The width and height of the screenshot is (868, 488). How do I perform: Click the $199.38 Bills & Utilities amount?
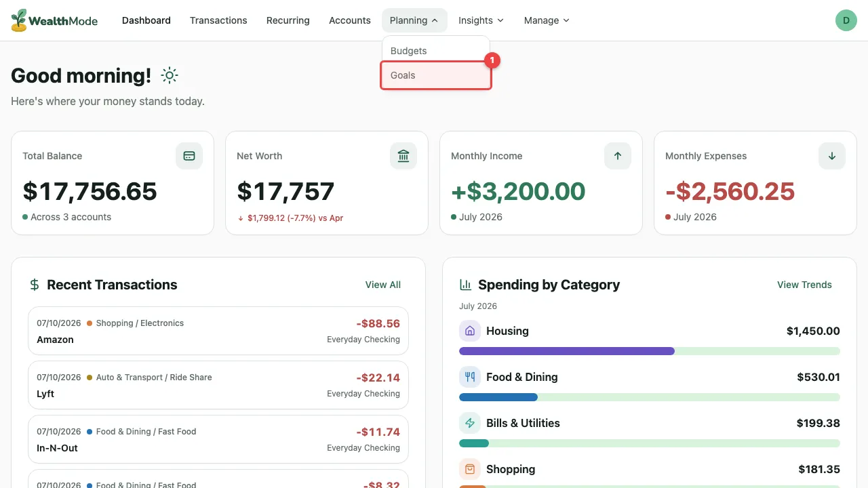coord(818,423)
